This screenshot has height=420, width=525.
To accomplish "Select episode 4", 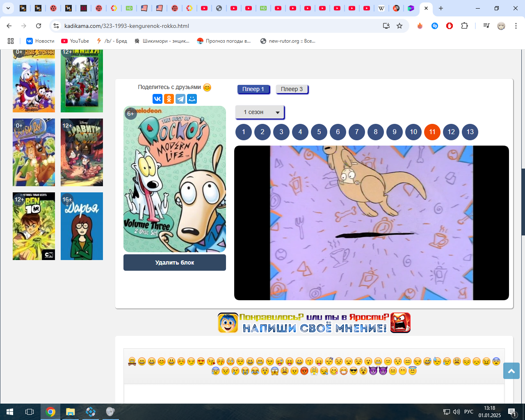I will point(300,132).
